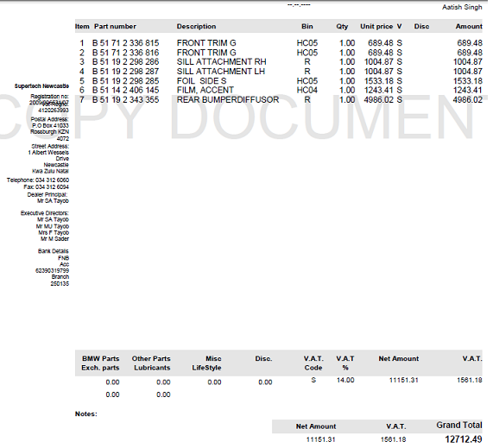Click the Other Parts summary header

click(151, 359)
